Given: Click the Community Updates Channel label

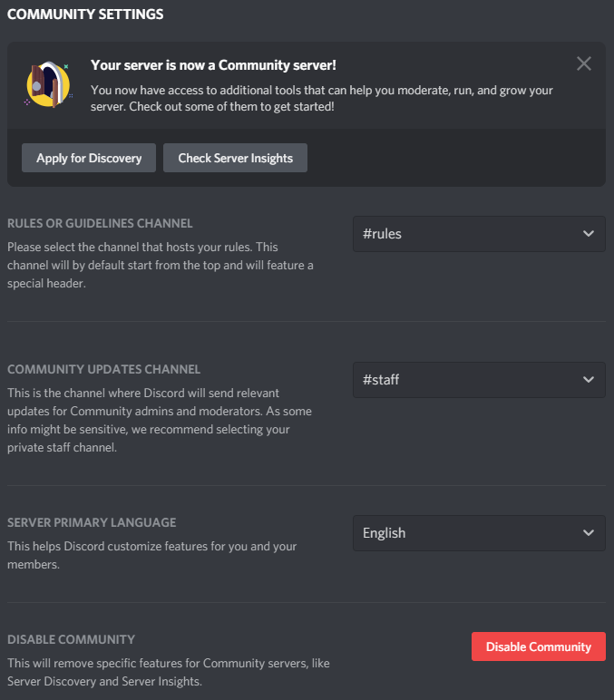Looking at the screenshot, I should click(x=103, y=369).
